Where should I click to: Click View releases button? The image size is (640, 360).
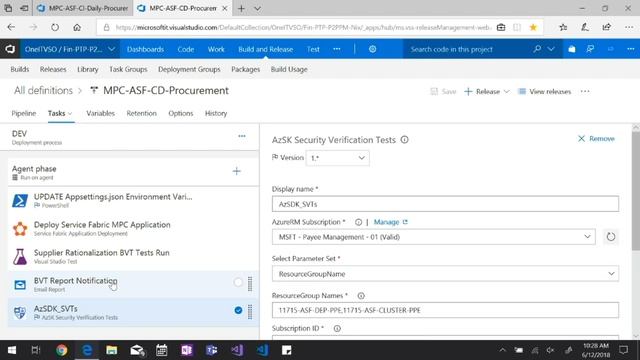544,91
